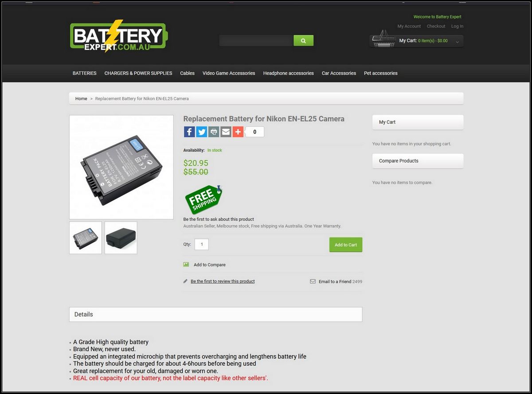
Task: Click the shopping basket cart icon
Action: [383, 39]
